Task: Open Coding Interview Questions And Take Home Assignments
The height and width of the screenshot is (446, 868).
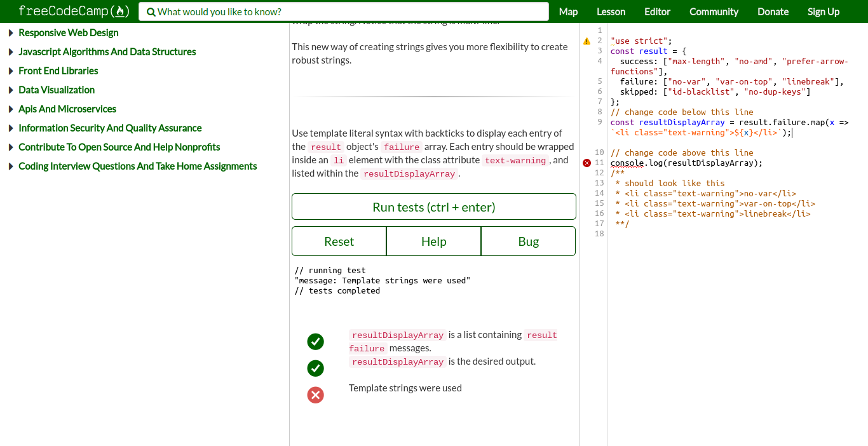Action: (138, 166)
